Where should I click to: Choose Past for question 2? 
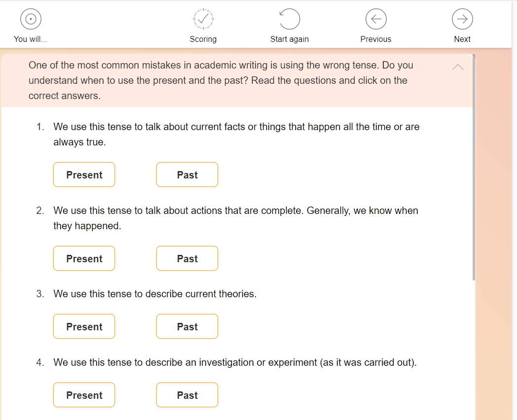click(187, 259)
